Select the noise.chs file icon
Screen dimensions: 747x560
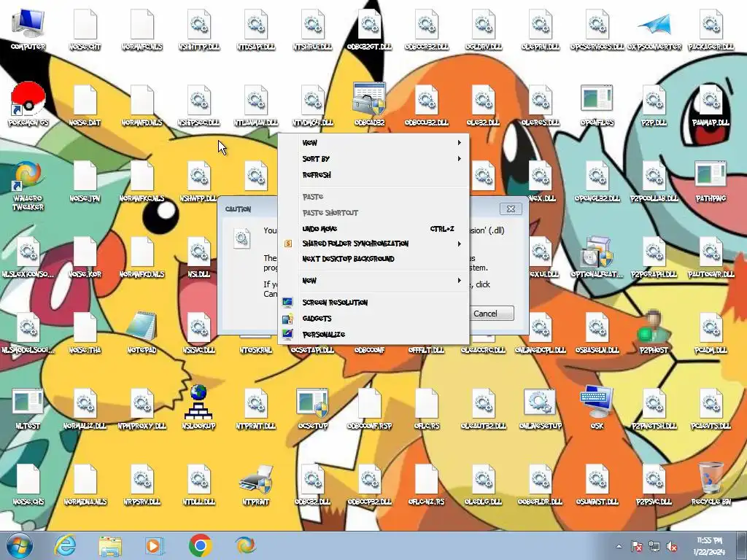[28, 484]
